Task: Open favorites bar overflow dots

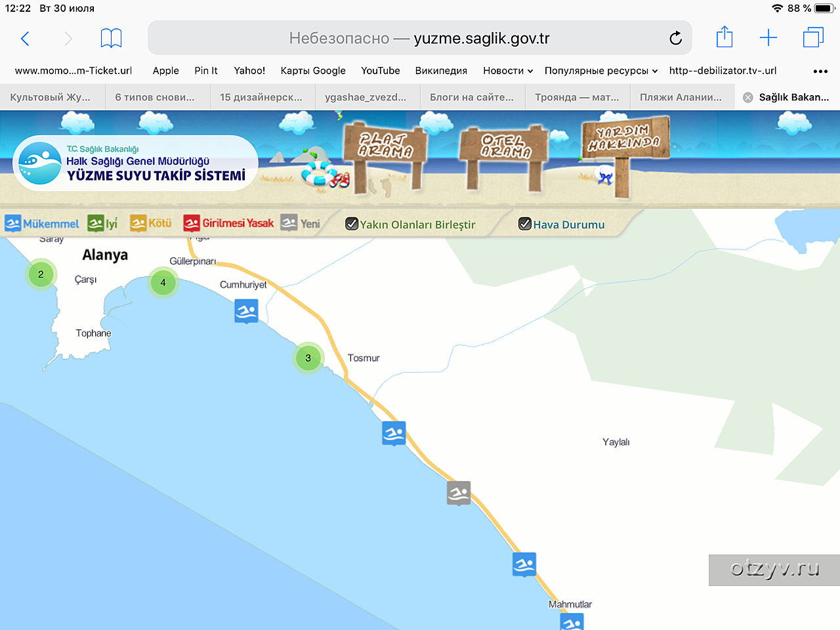Action: click(x=820, y=71)
